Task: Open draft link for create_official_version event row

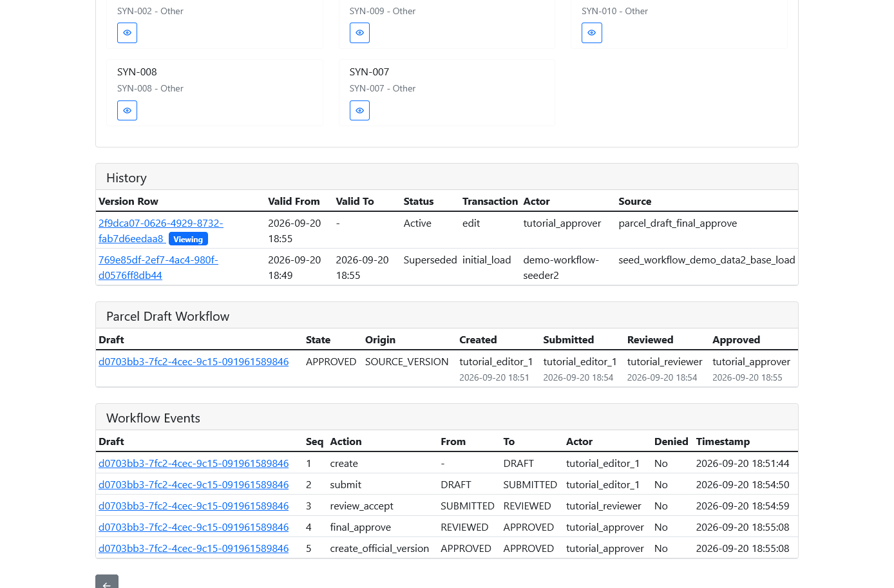Action: pos(193,549)
